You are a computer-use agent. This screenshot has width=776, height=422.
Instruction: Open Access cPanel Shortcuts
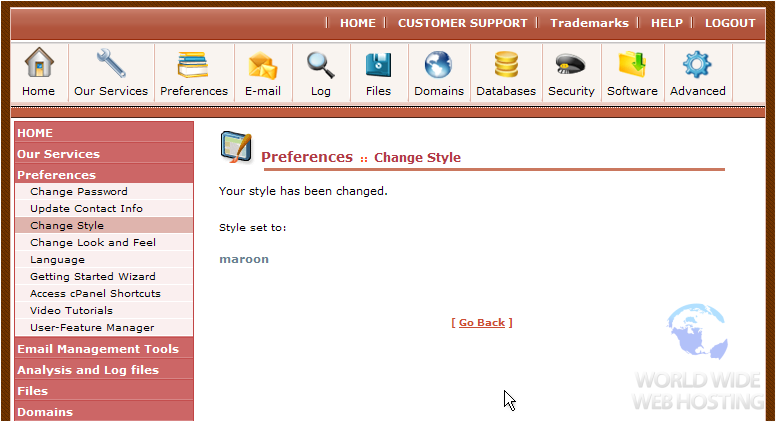tap(104, 293)
